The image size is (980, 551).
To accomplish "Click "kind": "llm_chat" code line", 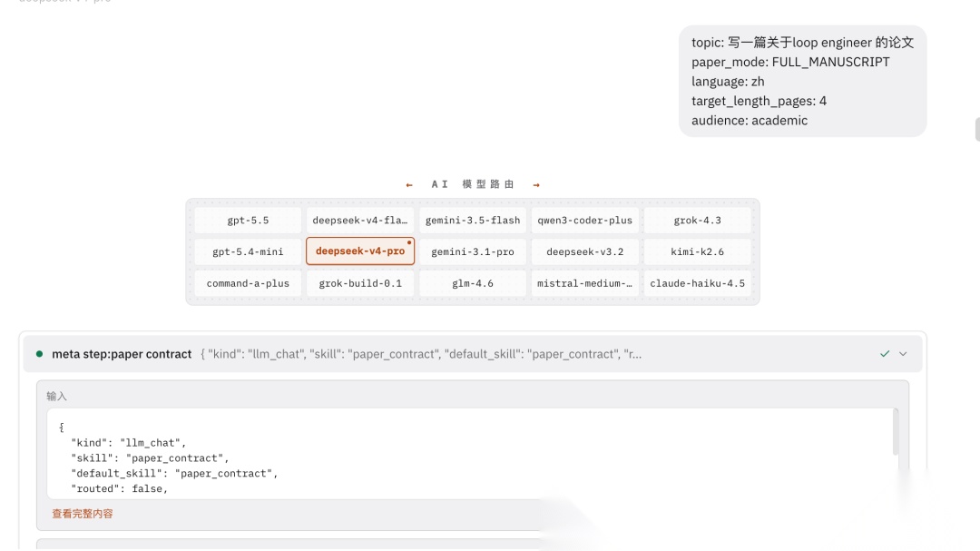I will [x=129, y=443].
